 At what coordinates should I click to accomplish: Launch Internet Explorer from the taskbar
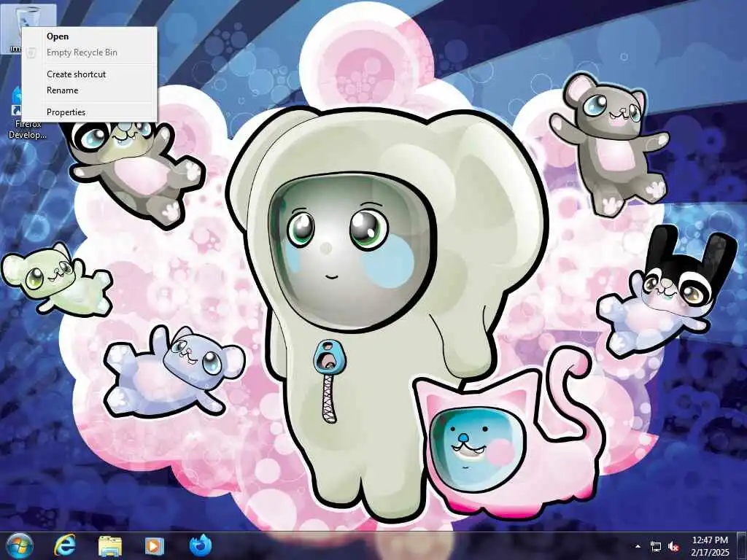click(64, 545)
